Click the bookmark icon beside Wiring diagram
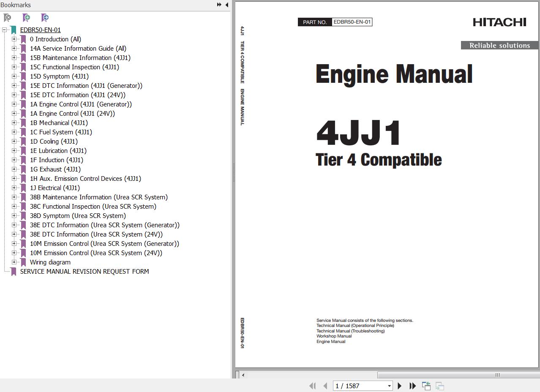540x392 pixels. click(23, 262)
